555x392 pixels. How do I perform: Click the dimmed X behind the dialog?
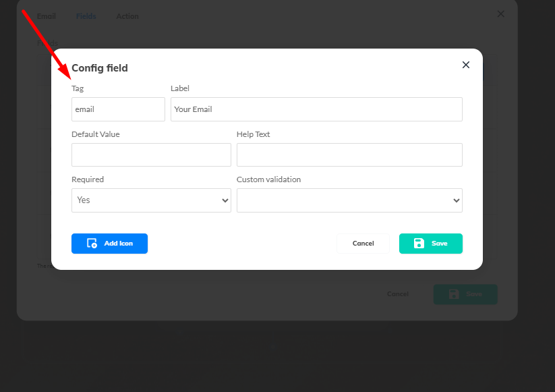tap(500, 14)
